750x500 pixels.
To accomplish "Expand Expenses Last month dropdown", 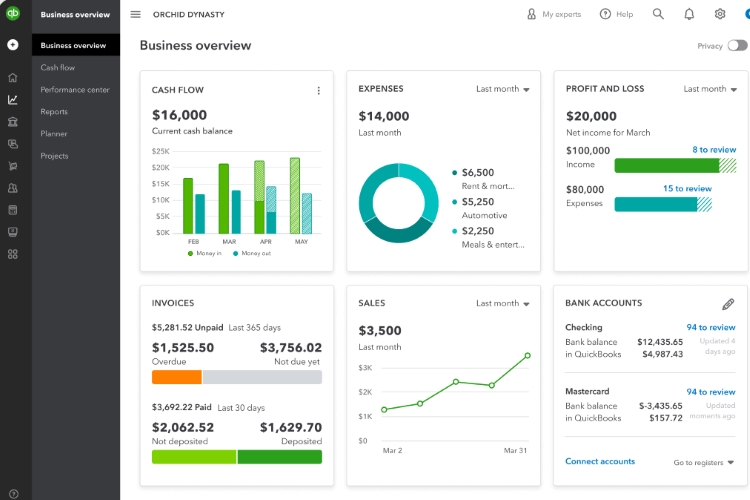I will point(502,89).
